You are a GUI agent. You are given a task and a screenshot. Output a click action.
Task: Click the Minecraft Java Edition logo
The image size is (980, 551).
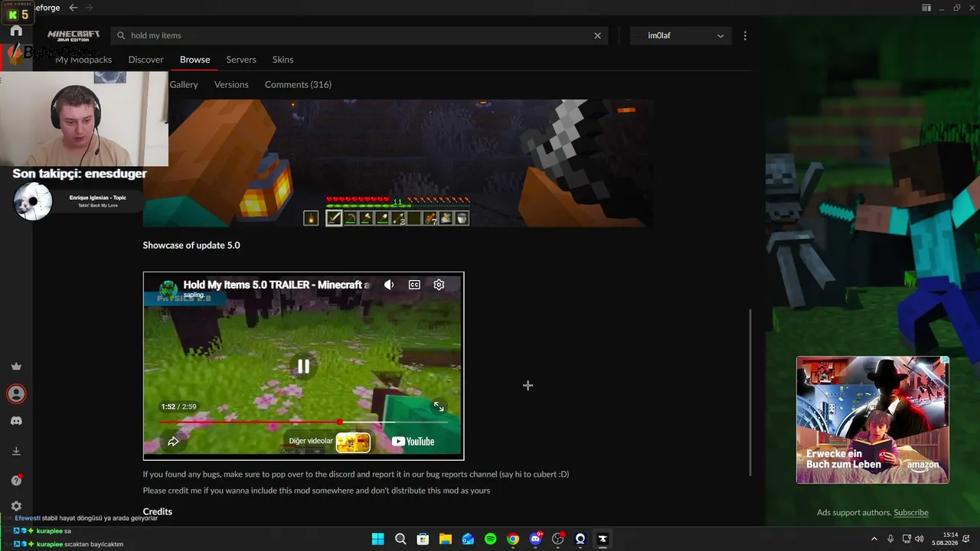tap(73, 35)
